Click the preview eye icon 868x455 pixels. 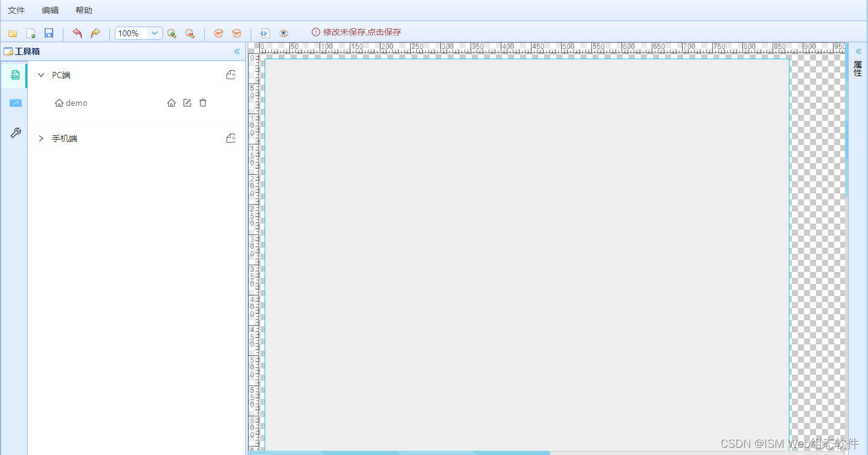click(283, 33)
